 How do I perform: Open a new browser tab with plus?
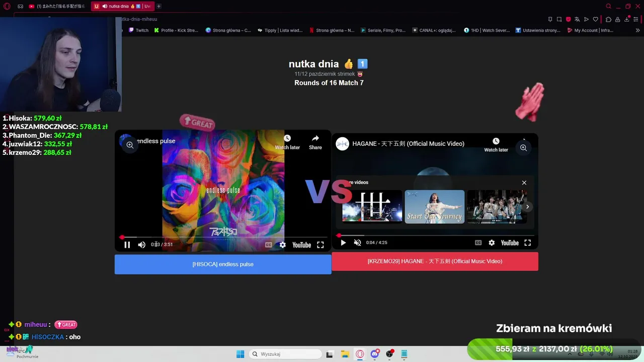158,6
